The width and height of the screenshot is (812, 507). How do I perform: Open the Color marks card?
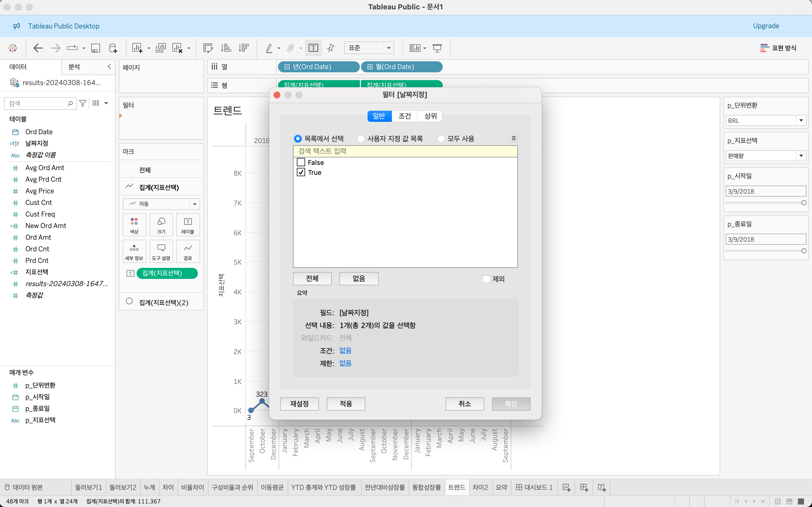pos(134,225)
